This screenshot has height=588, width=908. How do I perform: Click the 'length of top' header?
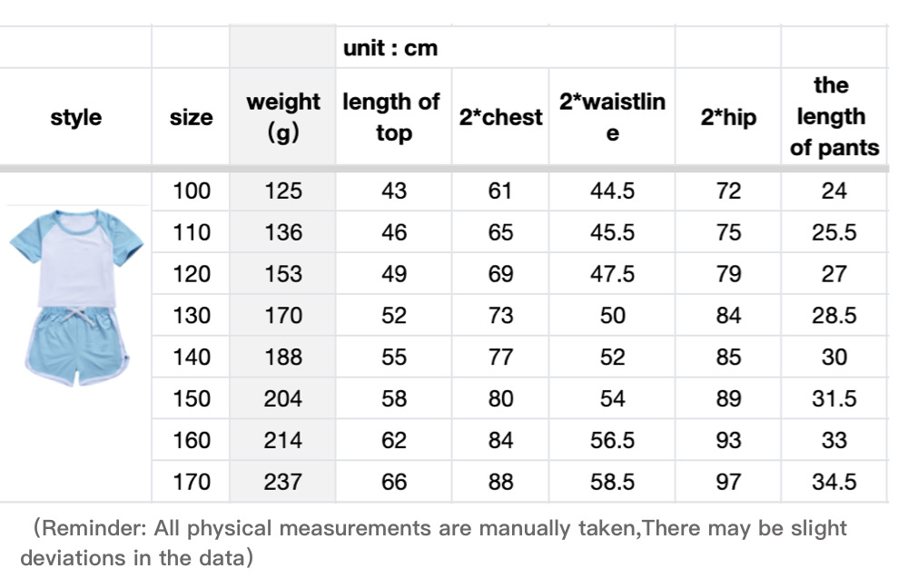[x=392, y=117]
